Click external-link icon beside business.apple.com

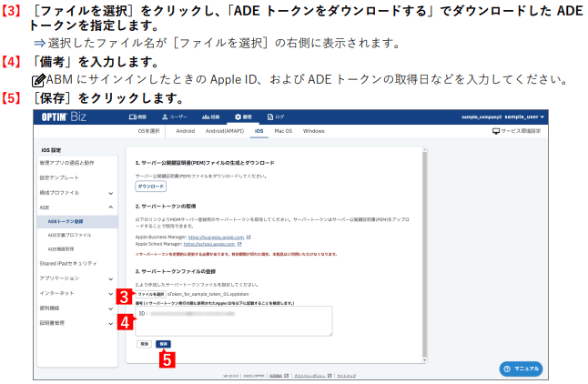[248, 237]
